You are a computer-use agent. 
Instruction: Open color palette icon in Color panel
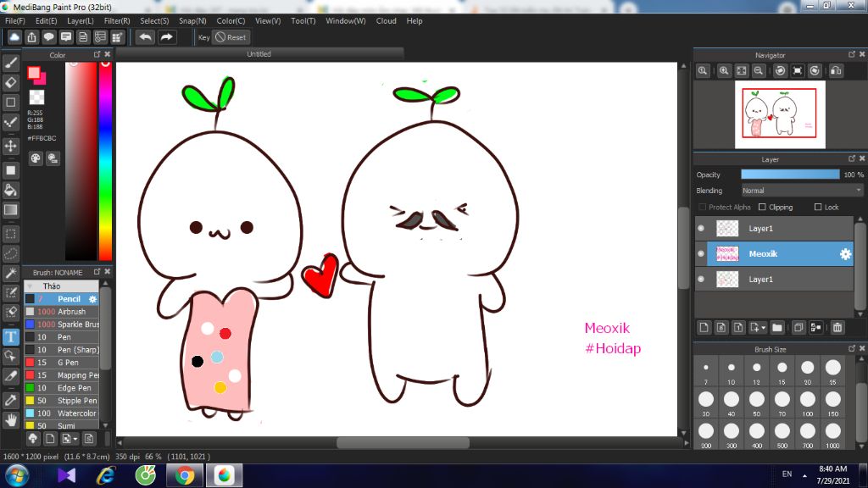point(36,158)
